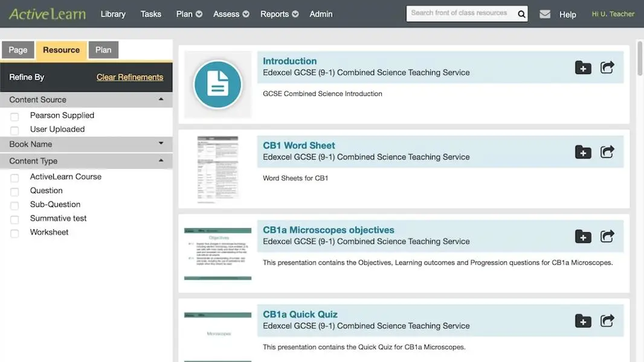Switch to the sidebar Plan tab
644x362 pixels.
[103, 50]
